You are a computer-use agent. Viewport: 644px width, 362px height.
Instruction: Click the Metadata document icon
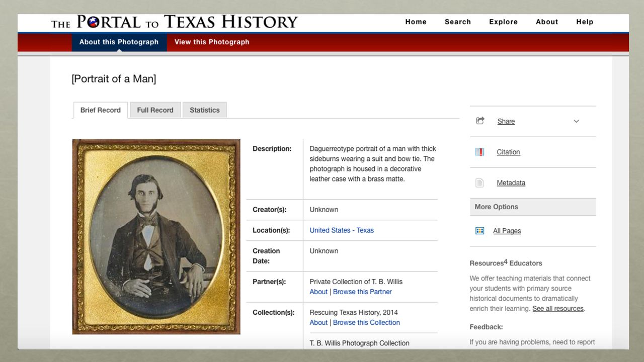tap(479, 183)
